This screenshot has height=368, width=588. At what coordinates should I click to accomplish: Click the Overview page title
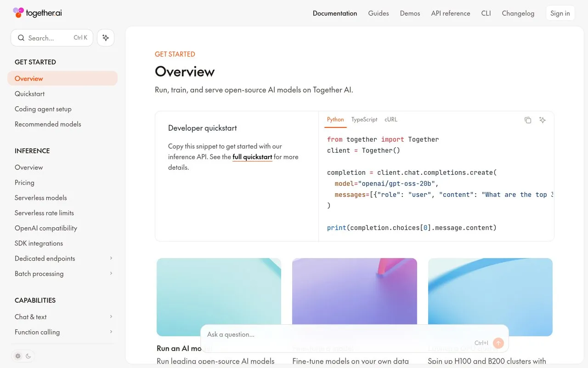[x=185, y=72]
